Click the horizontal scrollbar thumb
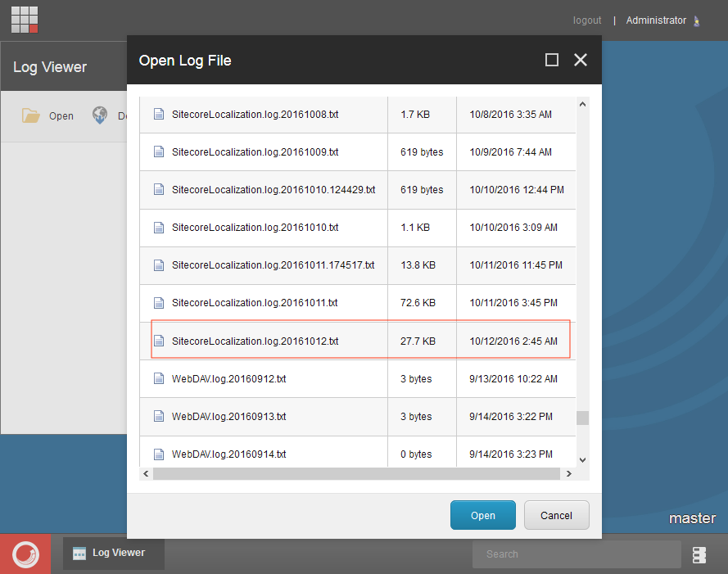The height and width of the screenshot is (574, 728). pos(356,473)
